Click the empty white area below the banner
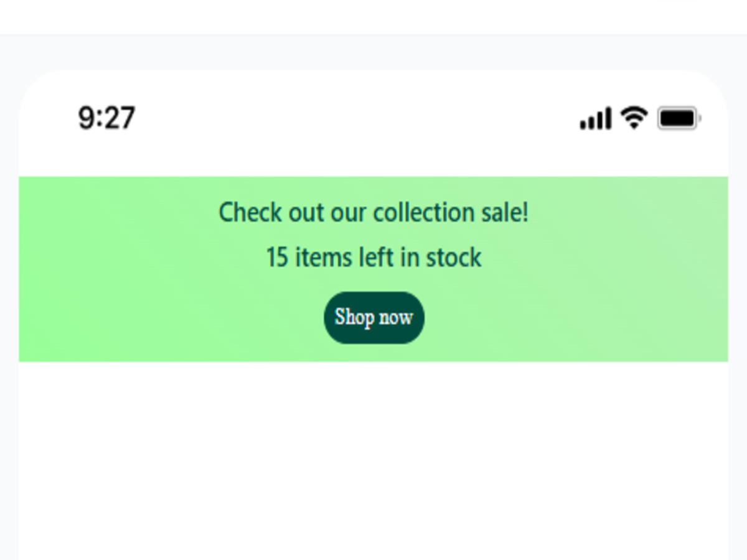Viewport: 747px width, 560px height. [x=374, y=460]
